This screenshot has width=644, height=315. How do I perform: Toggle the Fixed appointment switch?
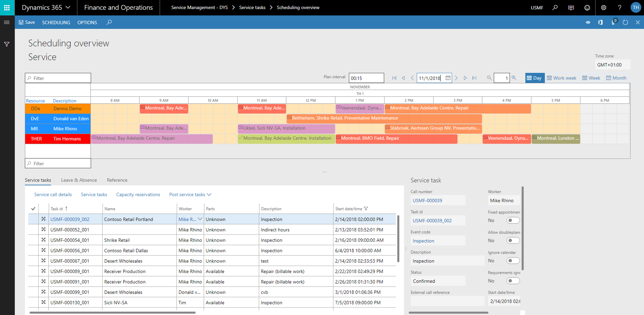513,220
